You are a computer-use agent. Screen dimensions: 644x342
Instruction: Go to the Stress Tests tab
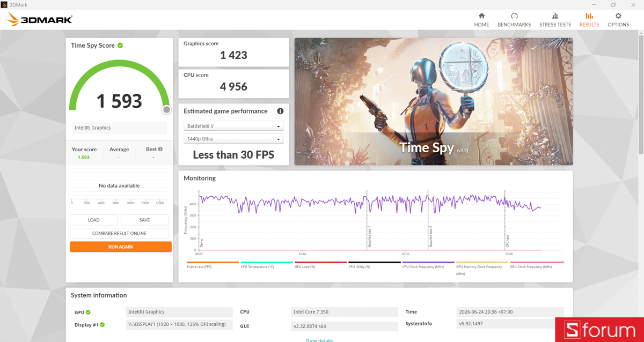click(x=555, y=20)
